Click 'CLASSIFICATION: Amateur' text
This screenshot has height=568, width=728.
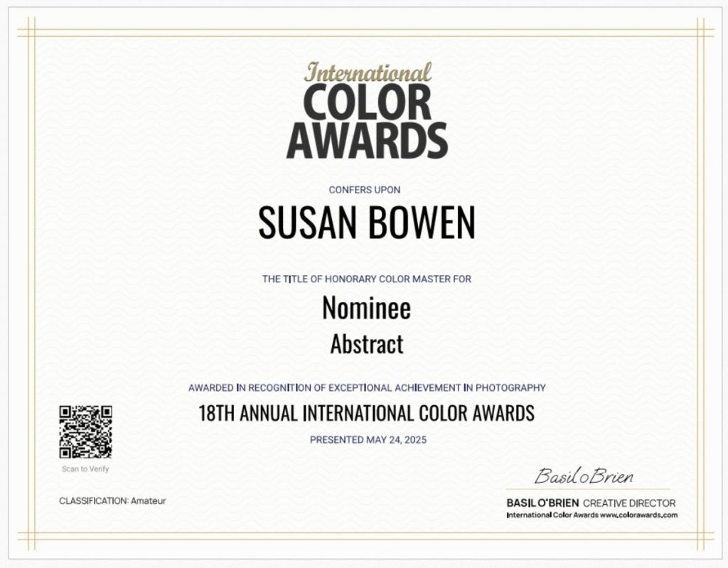pyautogui.click(x=112, y=501)
